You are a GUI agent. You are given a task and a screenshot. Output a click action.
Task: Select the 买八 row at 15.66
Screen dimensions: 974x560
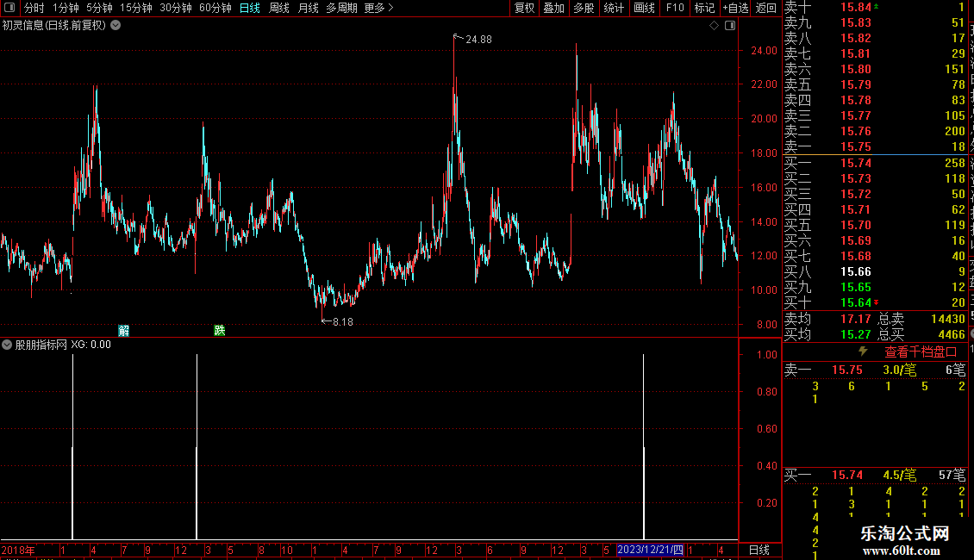coord(875,271)
